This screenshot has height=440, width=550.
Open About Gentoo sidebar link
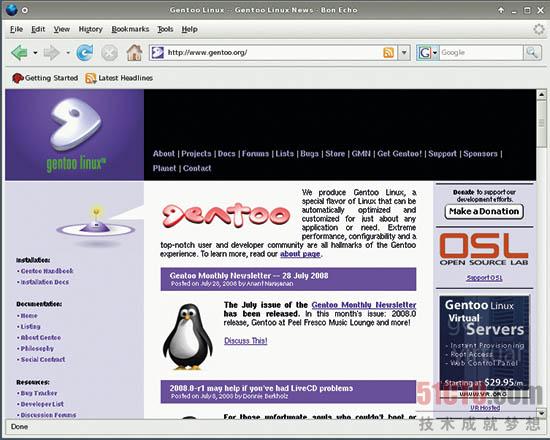pyautogui.click(x=41, y=337)
